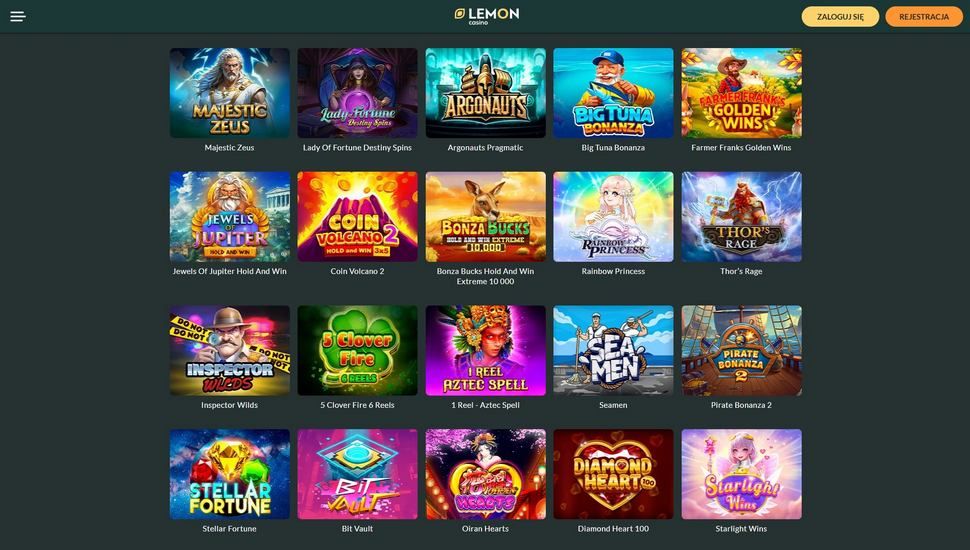Launch the Inspector Wilds thumbnail

(x=230, y=350)
